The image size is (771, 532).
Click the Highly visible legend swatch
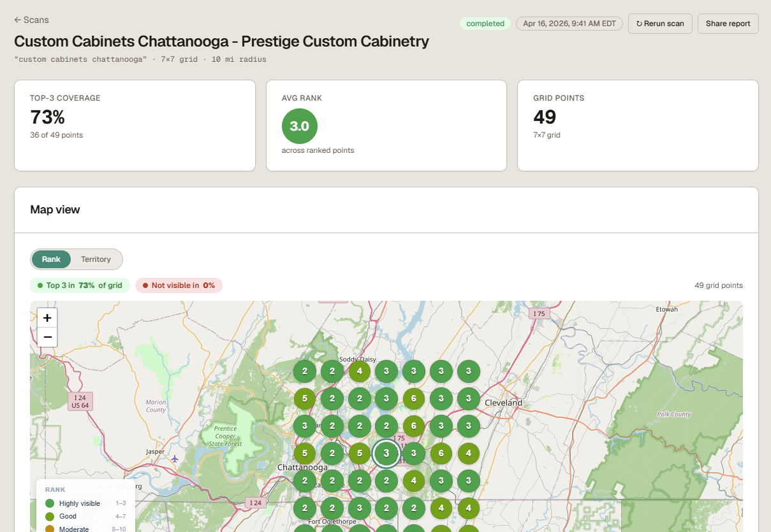click(50, 503)
